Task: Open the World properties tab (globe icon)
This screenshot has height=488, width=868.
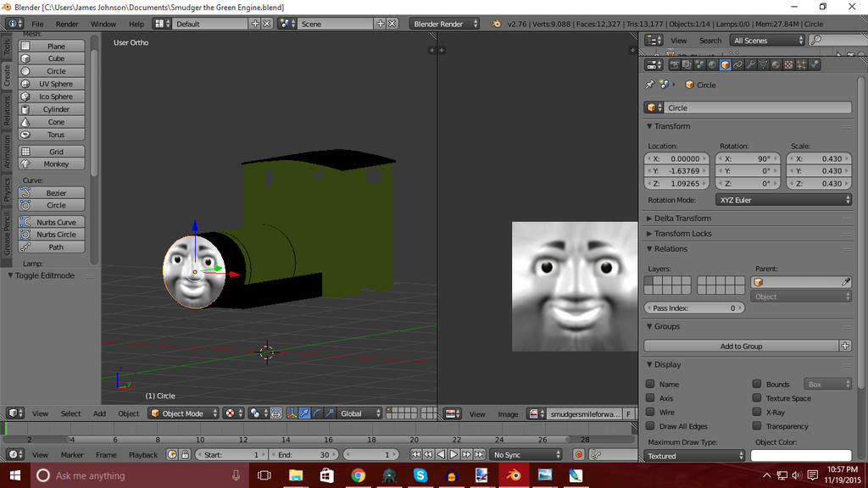Action: pyautogui.click(x=712, y=64)
